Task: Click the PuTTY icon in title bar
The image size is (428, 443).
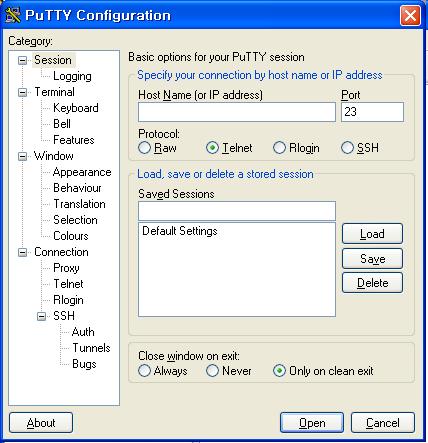Action: pyautogui.click(x=13, y=15)
